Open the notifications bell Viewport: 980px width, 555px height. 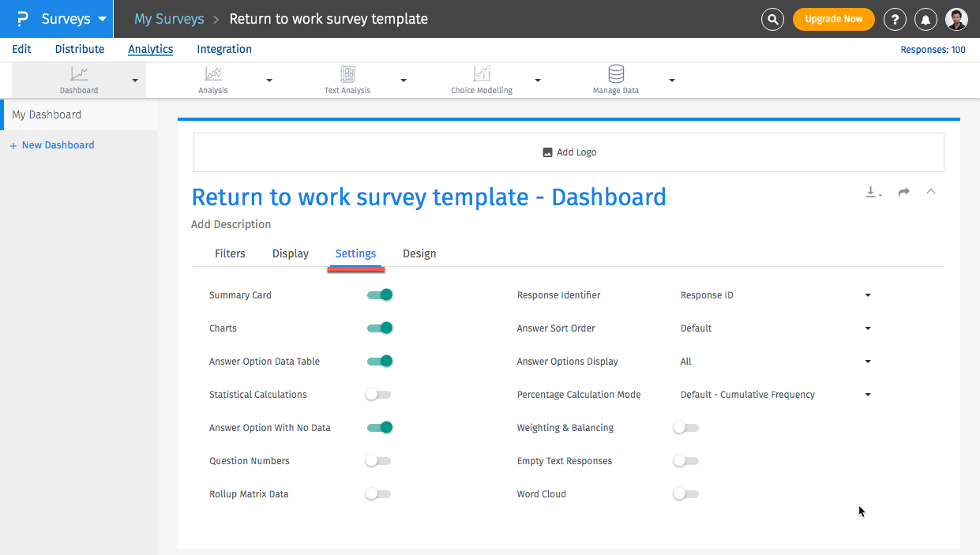point(926,19)
